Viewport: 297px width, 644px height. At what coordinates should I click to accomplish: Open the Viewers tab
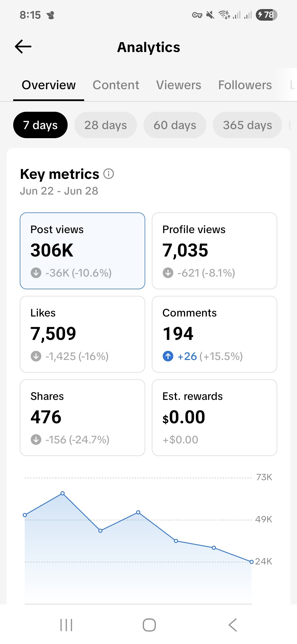179,85
